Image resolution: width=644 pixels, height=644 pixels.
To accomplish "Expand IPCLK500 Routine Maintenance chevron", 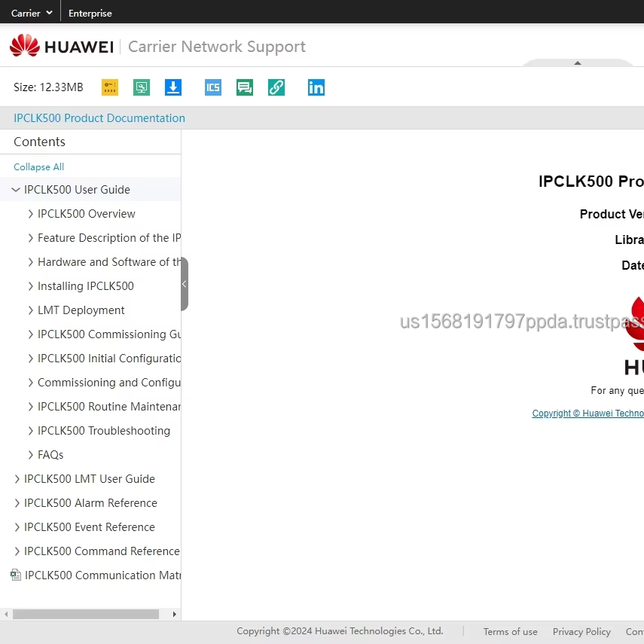I will pos(30,407).
